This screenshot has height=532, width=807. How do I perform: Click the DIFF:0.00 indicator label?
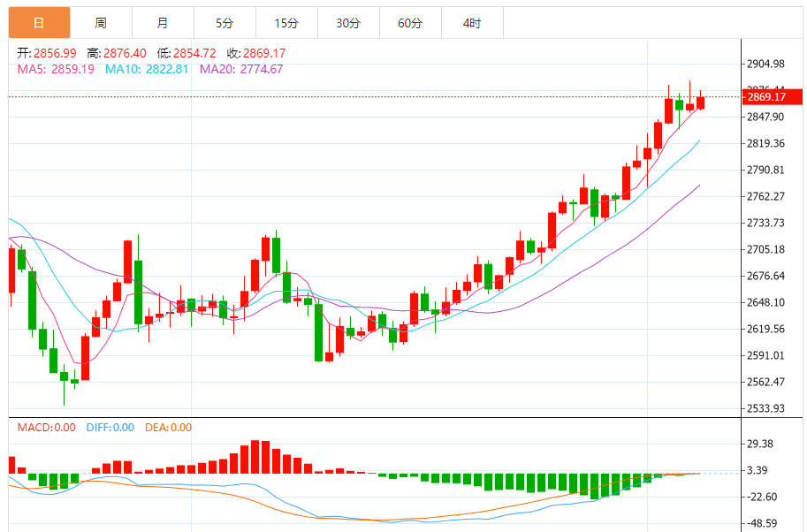[110, 428]
